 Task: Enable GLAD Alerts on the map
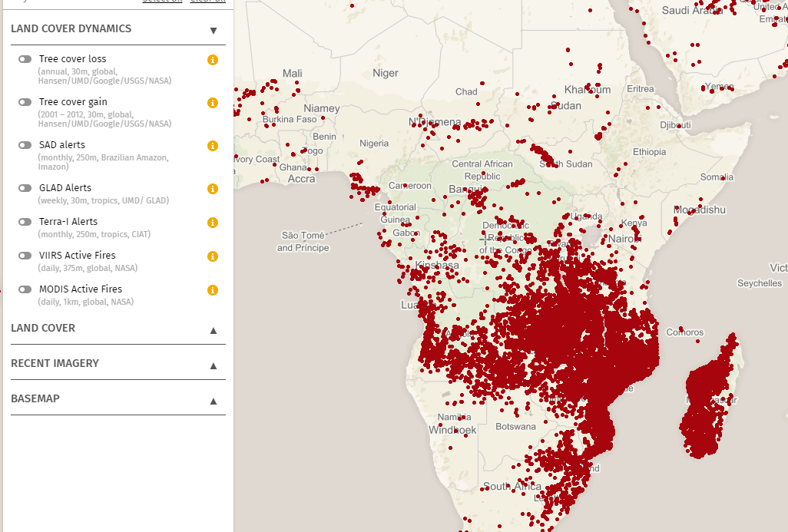point(25,187)
